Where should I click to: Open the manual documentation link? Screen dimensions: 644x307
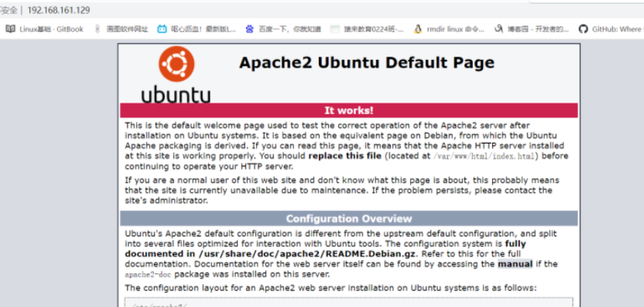(x=515, y=264)
